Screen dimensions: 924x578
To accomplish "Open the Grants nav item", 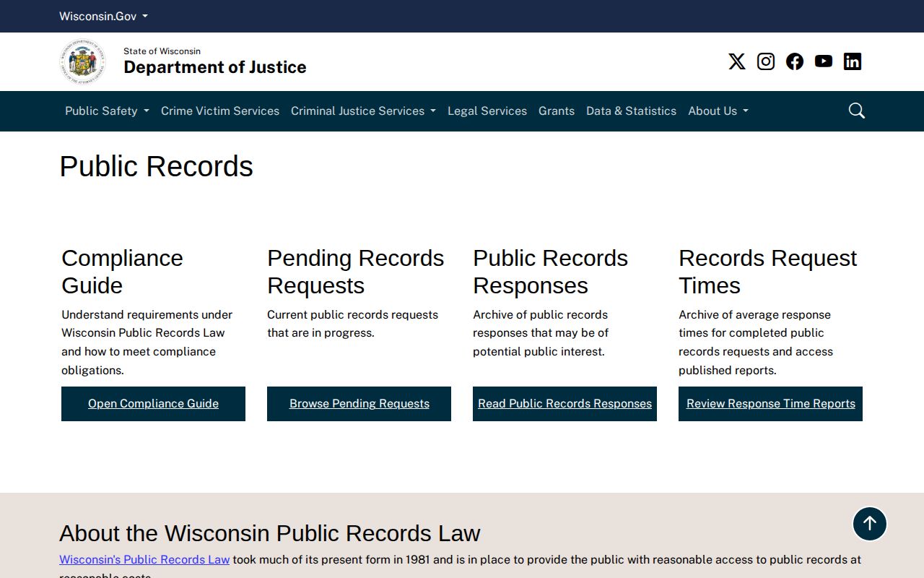I will (x=557, y=111).
